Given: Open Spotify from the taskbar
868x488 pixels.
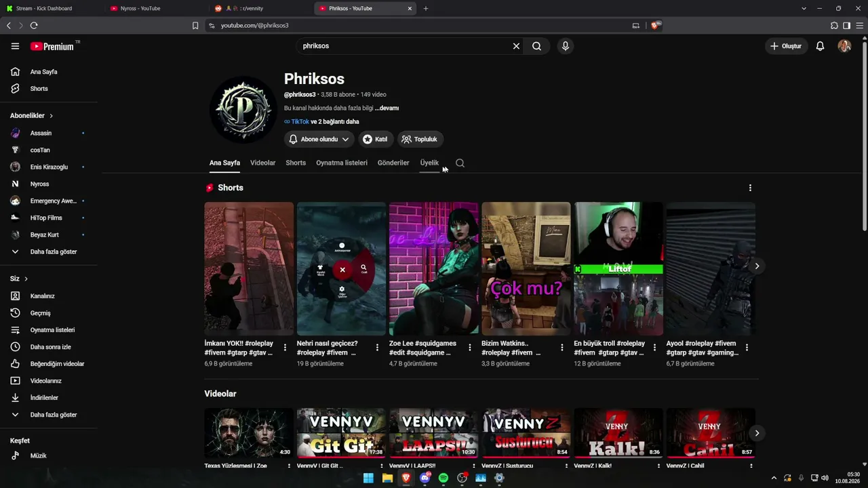Looking at the screenshot, I should [443, 478].
